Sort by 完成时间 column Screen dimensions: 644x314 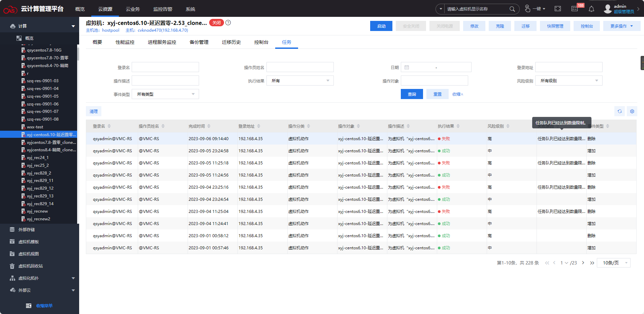tap(209, 126)
